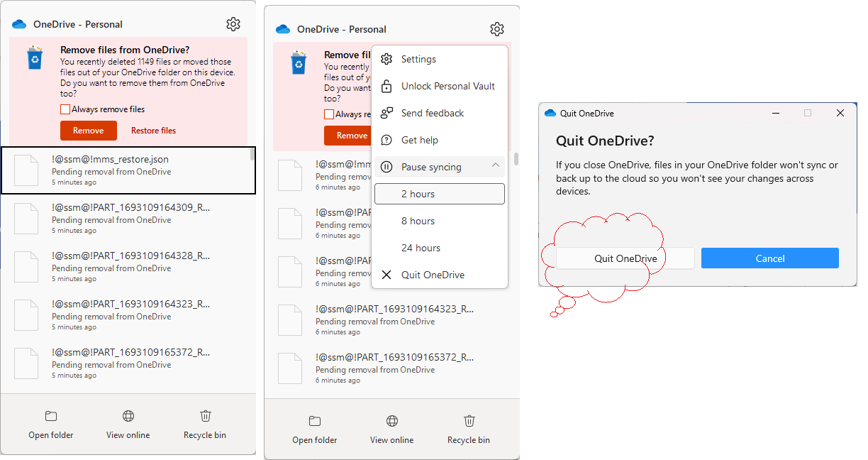This screenshot has height=460, width=868.
Task: Click OneDrive cloud logo in left panel header
Action: 19,24
